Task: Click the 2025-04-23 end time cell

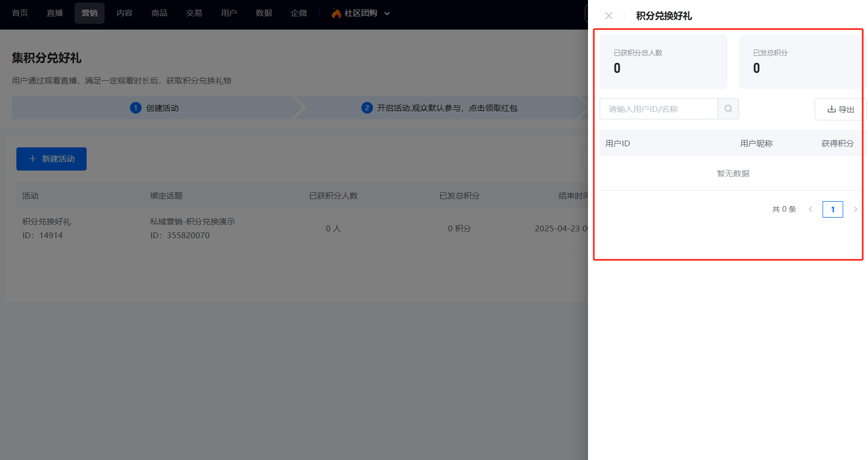Action: [561, 229]
